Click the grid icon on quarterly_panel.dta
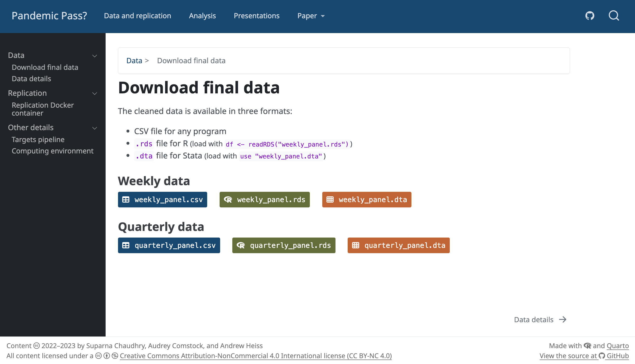The width and height of the screenshot is (635, 364). (356, 245)
